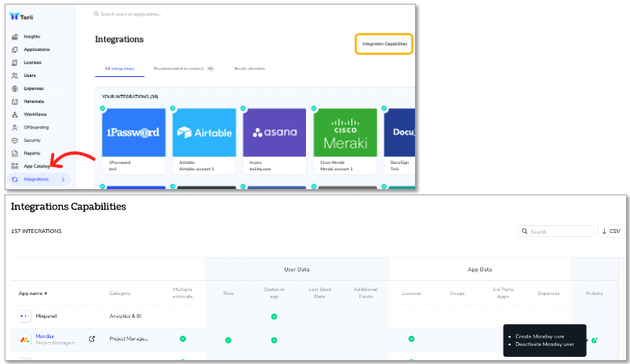Open Integration Capabilities button
630x364 pixels.
(x=384, y=44)
